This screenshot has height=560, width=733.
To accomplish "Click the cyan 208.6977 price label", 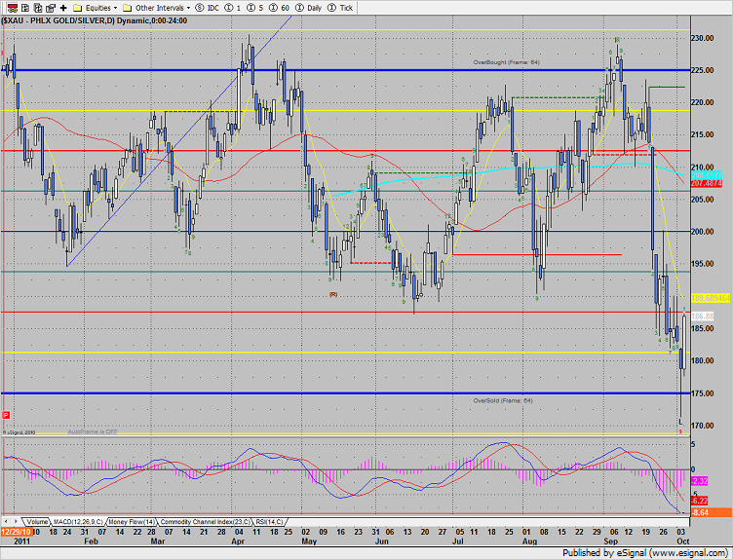I will (x=707, y=175).
